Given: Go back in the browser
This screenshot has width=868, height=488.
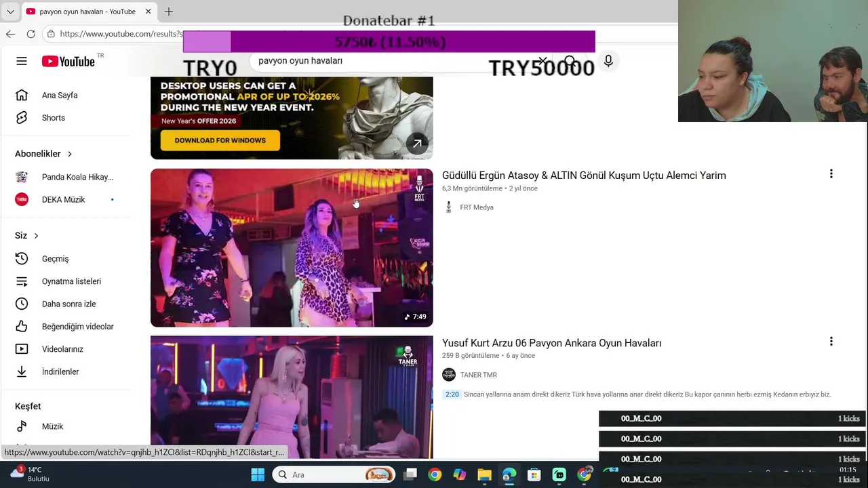Looking at the screenshot, I should click(10, 34).
